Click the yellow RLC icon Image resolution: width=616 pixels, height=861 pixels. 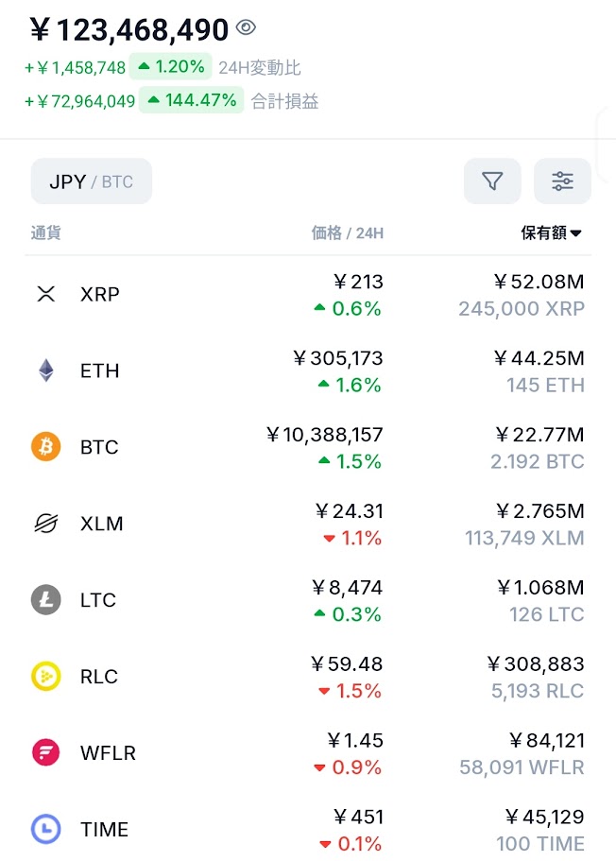45,677
